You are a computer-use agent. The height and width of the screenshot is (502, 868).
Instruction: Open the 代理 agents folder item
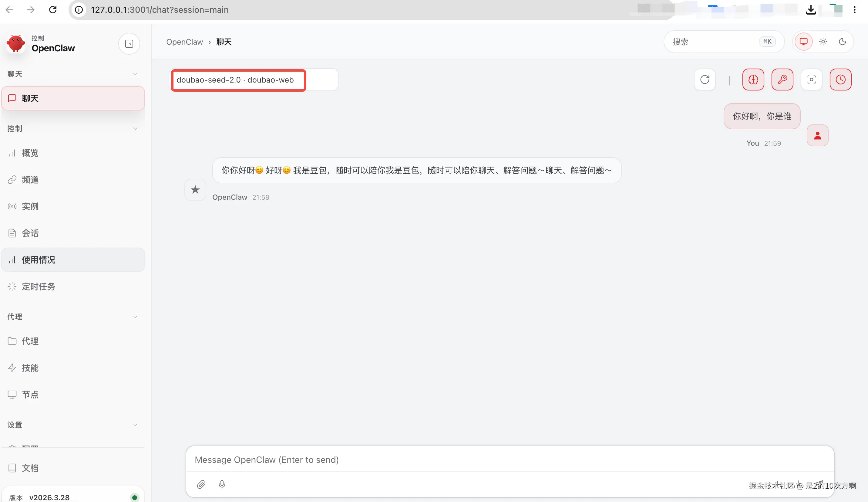click(x=73, y=341)
